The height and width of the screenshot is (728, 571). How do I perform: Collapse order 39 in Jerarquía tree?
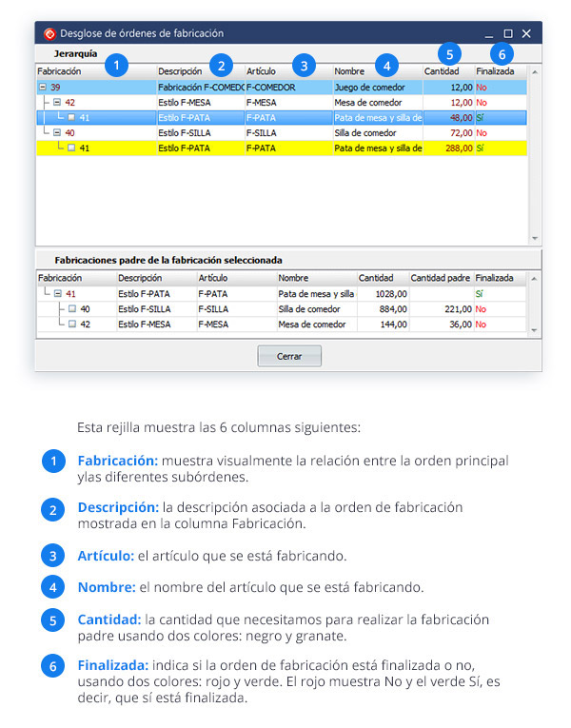pyautogui.click(x=42, y=87)
